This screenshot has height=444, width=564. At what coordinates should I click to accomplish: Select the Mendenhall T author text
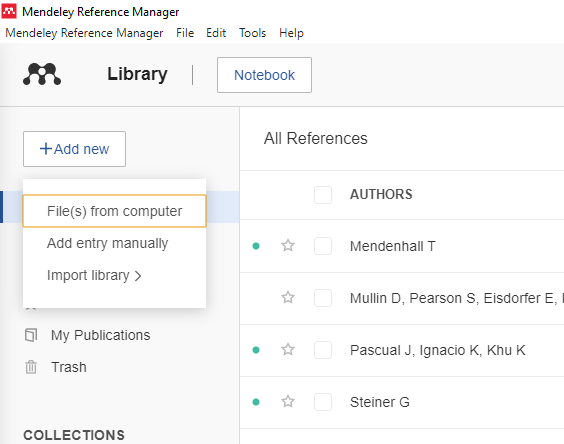tap(392, 246)
